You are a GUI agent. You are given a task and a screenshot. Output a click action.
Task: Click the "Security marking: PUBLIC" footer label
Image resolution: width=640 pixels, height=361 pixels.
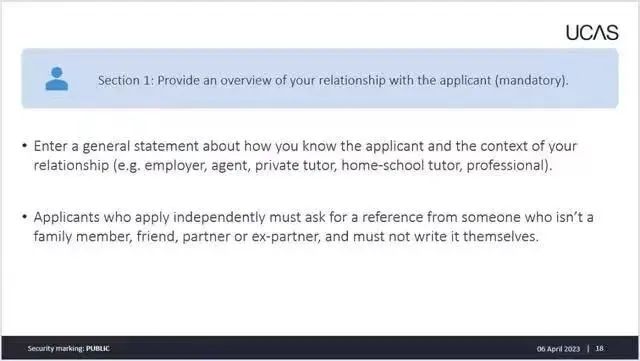point(69,348)
